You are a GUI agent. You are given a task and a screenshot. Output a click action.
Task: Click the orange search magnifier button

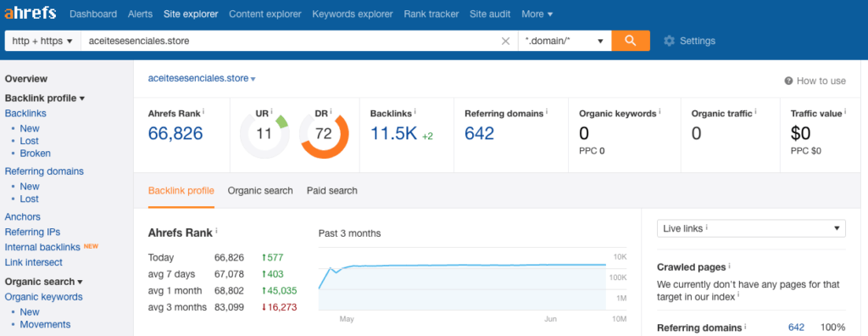tap(631, 41)
